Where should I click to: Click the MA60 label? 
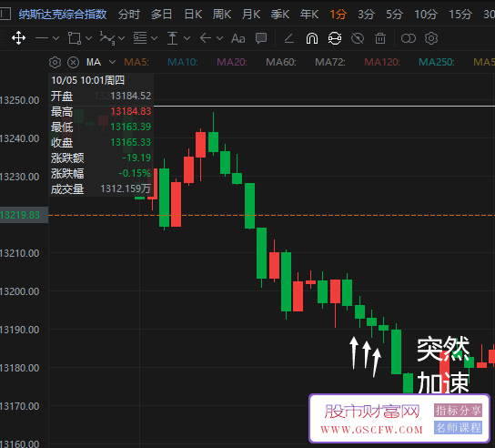coord(281,62)
